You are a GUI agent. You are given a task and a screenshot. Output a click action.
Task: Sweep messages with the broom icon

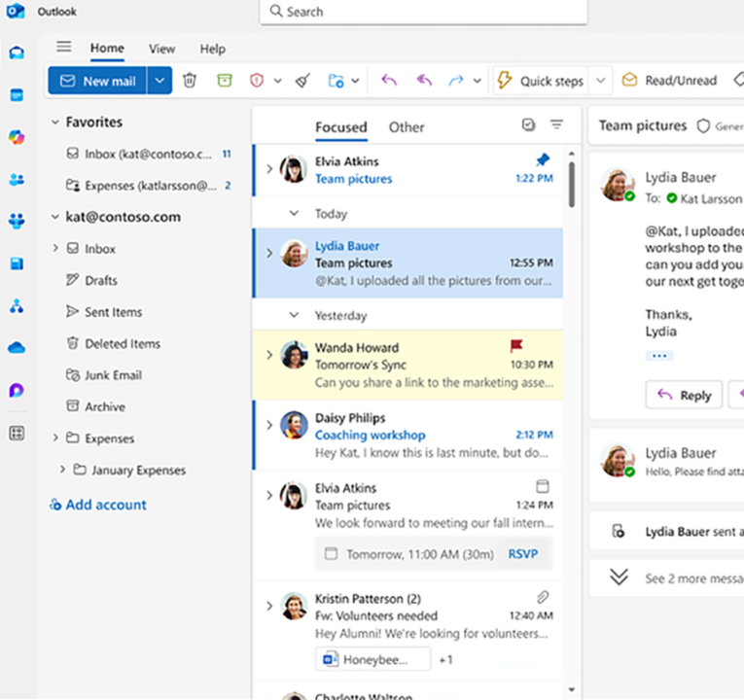(x=302, y=81)
